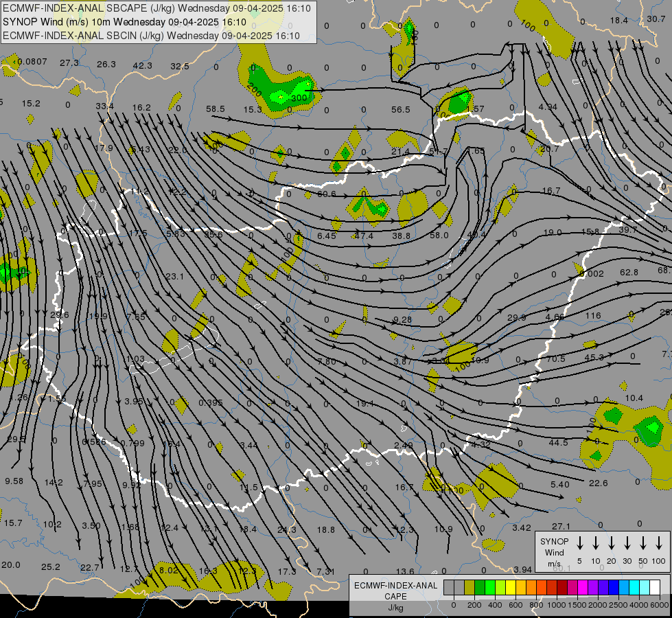Pick the pale cyan CAPE scale swatch
Viewport: 672px width, 618px height.
(x=645, y=588)
